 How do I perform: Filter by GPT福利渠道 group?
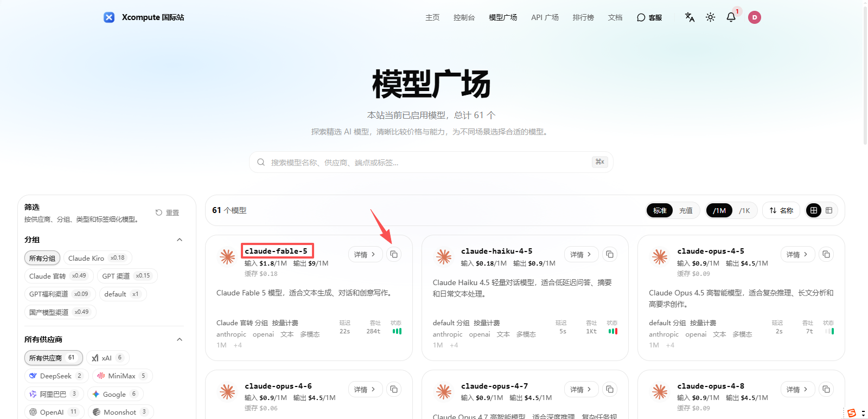(60, 294)
